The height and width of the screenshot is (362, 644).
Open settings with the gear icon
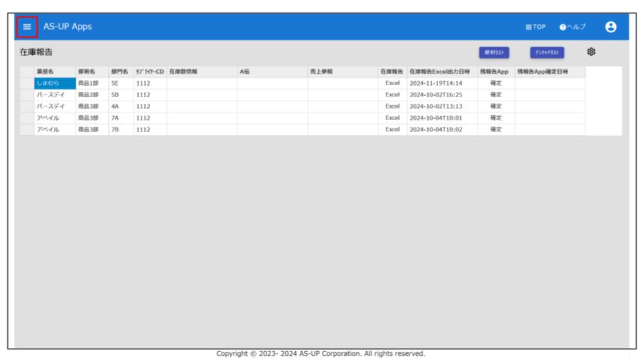coord(591,52)
